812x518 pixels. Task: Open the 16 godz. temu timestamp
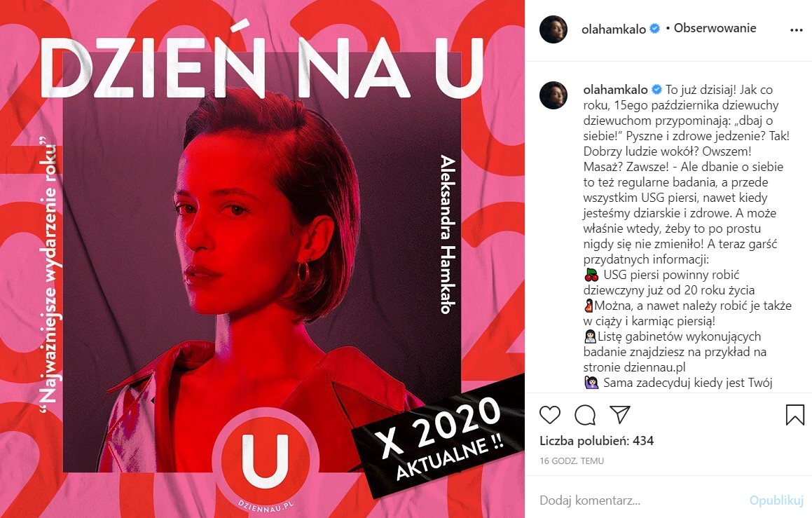tap(572, 461)
